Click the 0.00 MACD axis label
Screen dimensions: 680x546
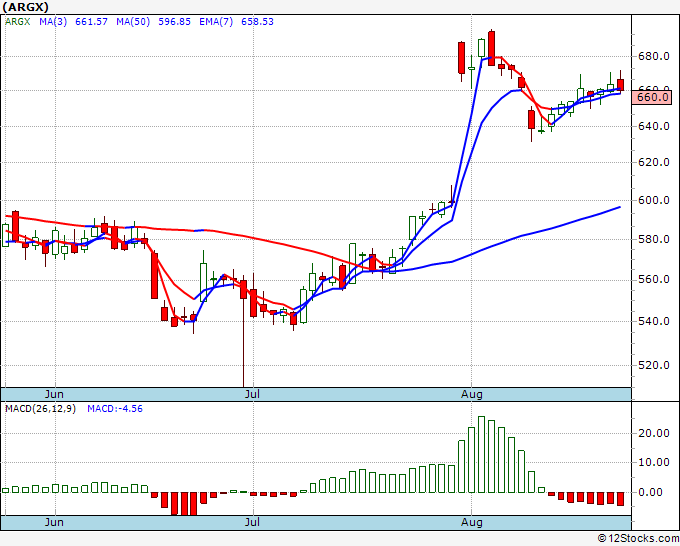(x=650, y=493)
